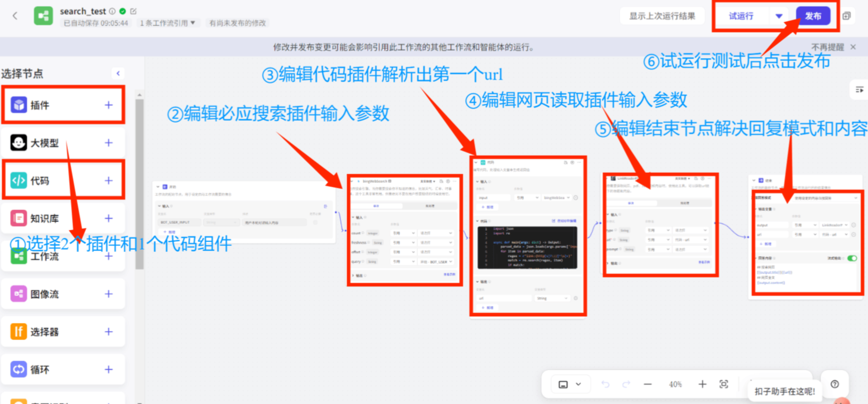Toggle the 流式输出 switch in end node
Image resolution: width=868 pixels, height=404 pixels.
point(852,258)
